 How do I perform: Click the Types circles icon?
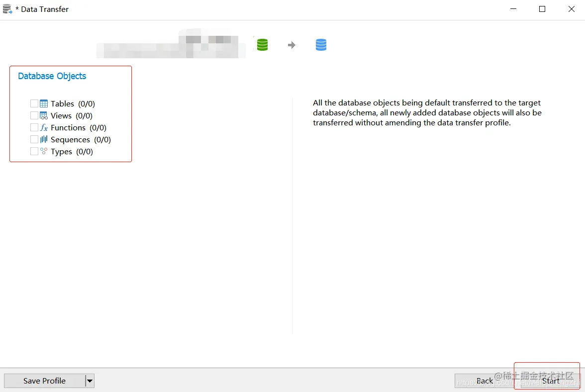pos(44,151)
